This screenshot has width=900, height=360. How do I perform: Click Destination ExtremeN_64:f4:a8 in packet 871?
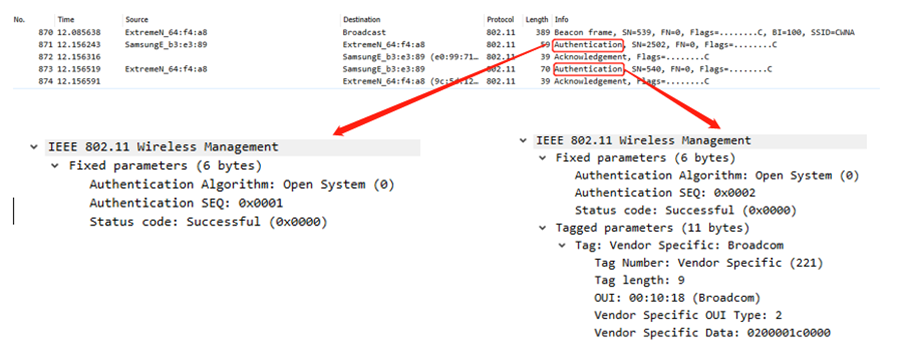point(383,44)
